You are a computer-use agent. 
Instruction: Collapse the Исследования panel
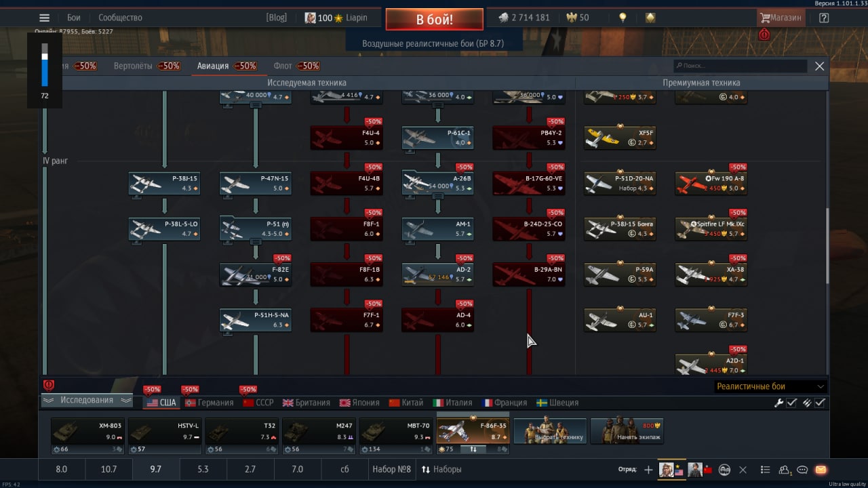pos(87,401)
